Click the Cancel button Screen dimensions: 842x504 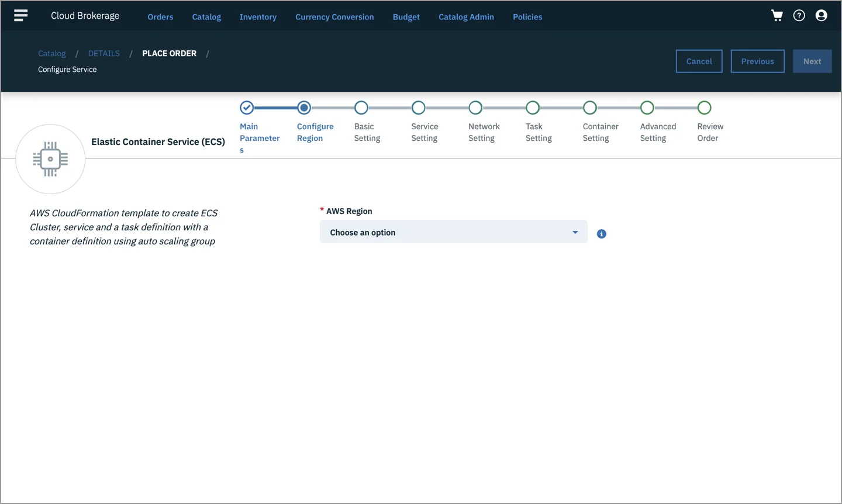699,61
